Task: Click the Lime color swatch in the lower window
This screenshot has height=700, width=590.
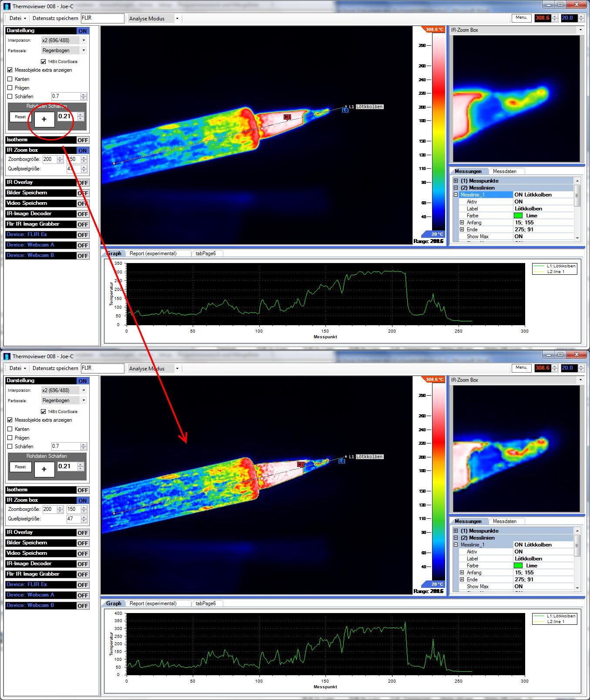Action: 518,566
